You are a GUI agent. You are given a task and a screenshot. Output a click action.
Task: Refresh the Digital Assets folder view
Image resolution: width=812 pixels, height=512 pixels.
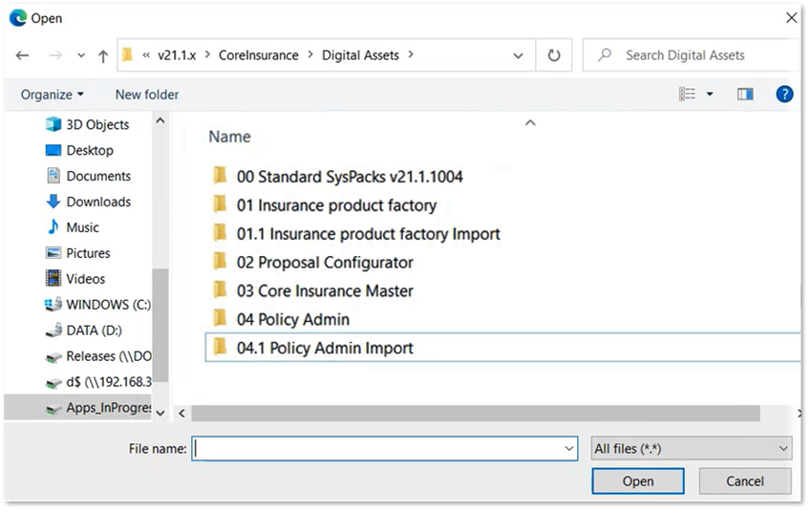(553, 55)
